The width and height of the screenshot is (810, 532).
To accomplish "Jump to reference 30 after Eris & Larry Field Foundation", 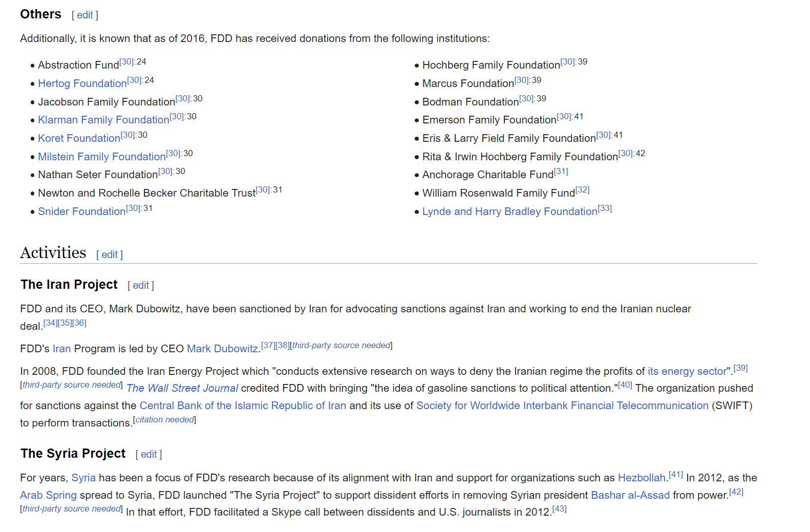I will pos(604,135).
